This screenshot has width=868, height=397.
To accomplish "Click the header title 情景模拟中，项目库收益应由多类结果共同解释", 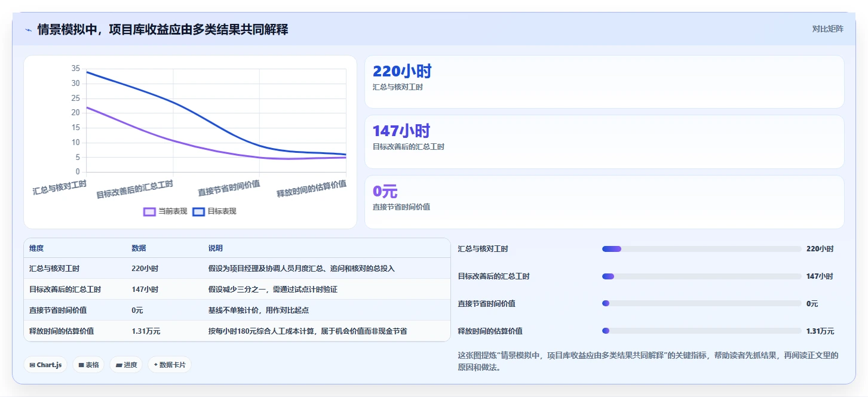I will [162, 29].
